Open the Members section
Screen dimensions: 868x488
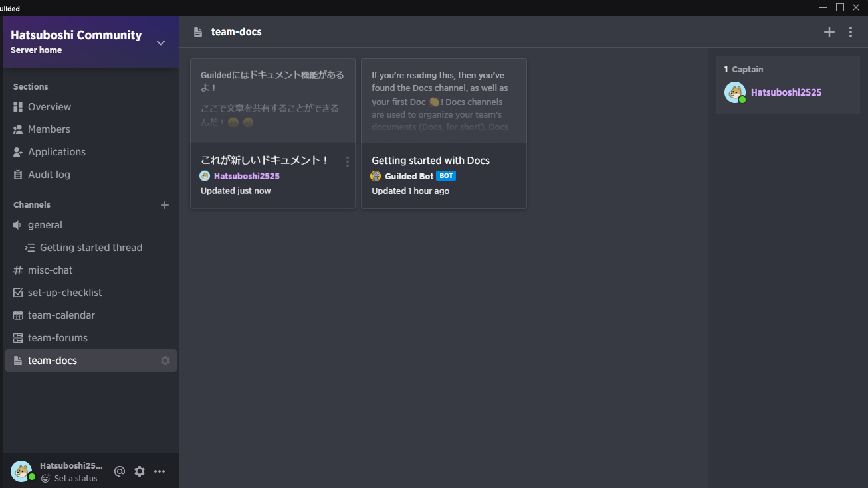pos(91,129)
